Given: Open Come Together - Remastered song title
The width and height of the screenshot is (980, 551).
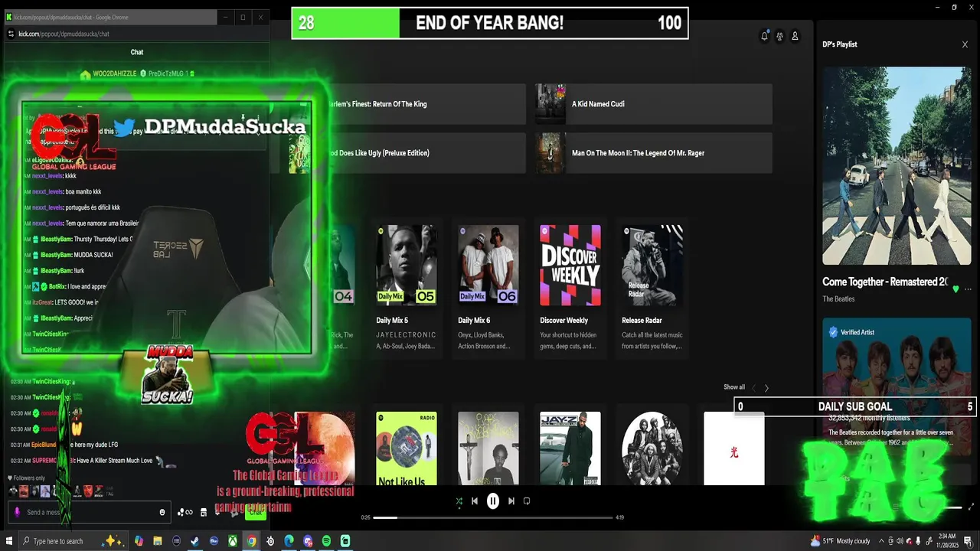Looking at the screenshot, I should coord(885,282).
